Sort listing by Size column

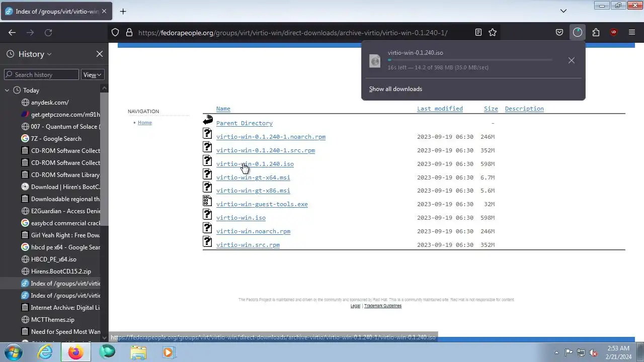[x=491, y=109]
